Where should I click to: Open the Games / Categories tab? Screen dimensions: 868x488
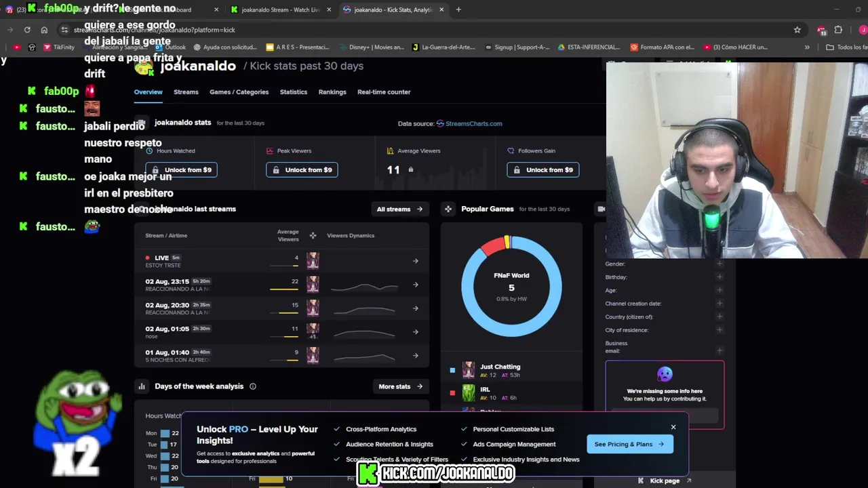239,92
